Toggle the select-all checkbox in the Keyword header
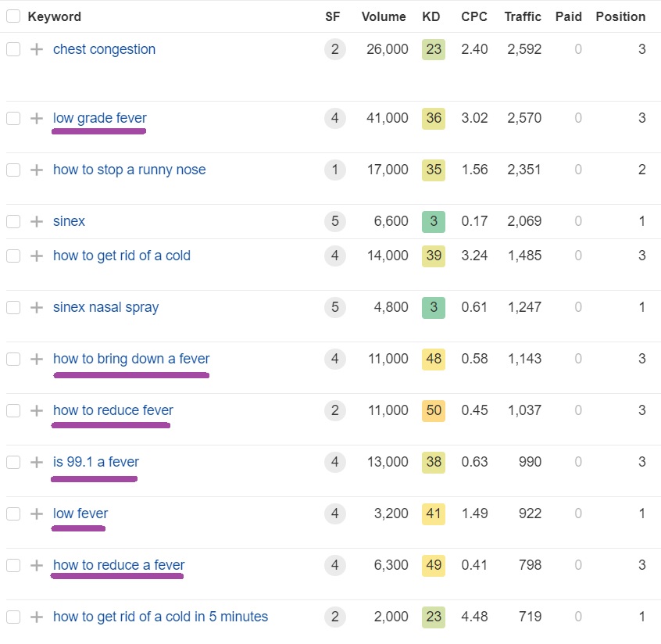661x644 pixels. pyautogui.click(x=13, y=16)
